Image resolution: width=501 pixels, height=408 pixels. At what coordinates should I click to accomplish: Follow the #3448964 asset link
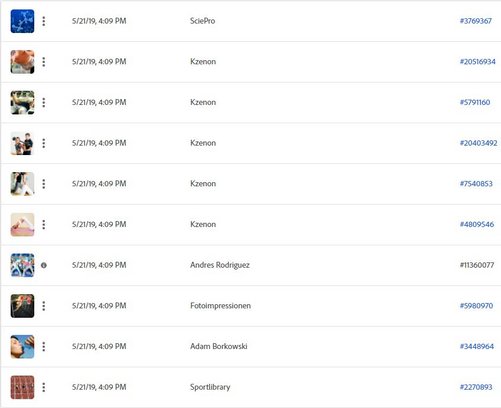[x=477, y=346]
